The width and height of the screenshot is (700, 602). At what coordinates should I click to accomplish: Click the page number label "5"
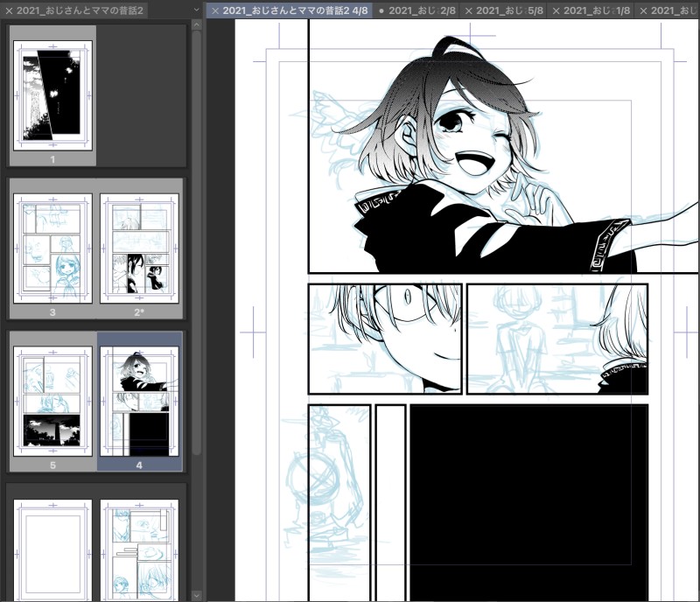pyautogui.click(x=52, y=465)
